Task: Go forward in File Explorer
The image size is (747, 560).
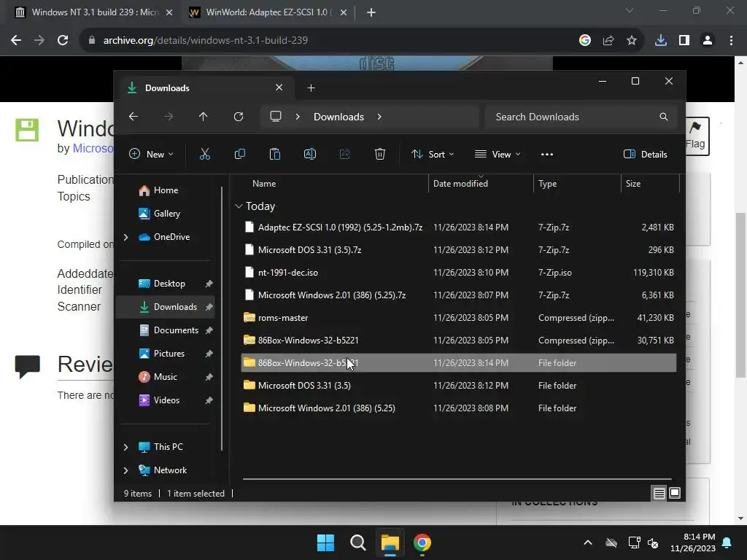Action: (169, 117)
